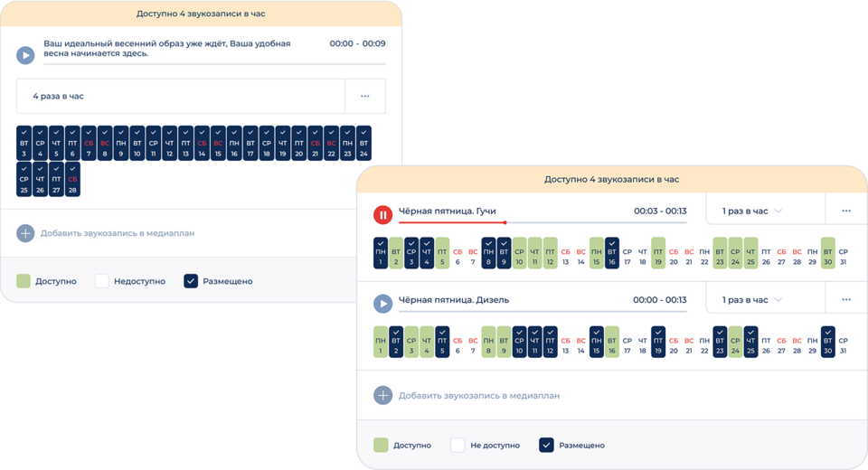Play the spring look audio recording
This screenshot has height=470, width=868.
(x=25, y=55)
